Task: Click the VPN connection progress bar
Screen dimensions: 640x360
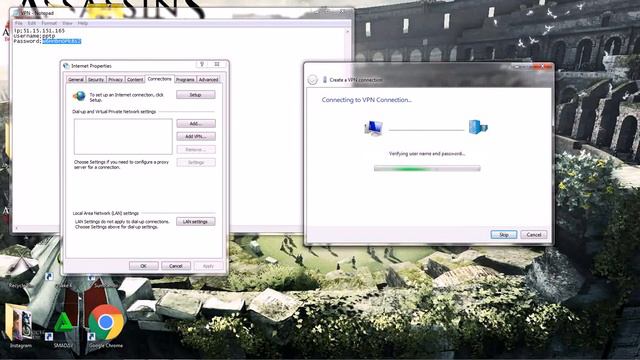Action: click(427, 169)
